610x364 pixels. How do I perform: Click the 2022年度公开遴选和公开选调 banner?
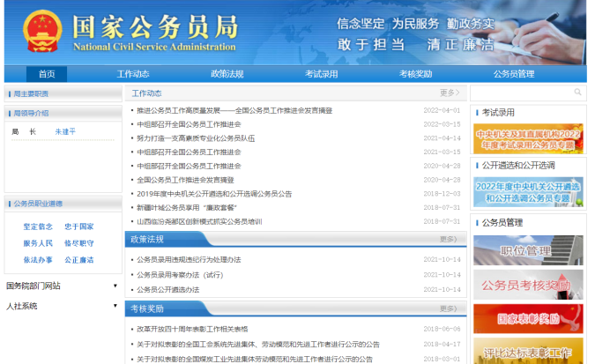click(x=528, y=192)
